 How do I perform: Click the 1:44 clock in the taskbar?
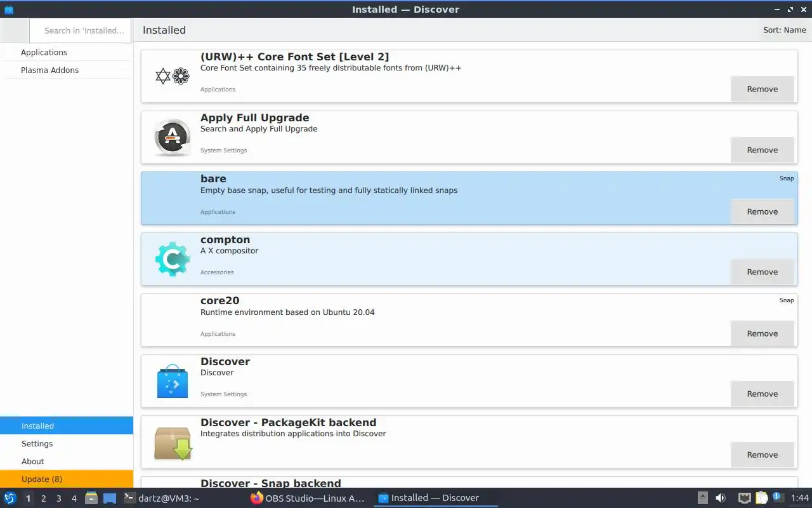click(x=800, y=498)
